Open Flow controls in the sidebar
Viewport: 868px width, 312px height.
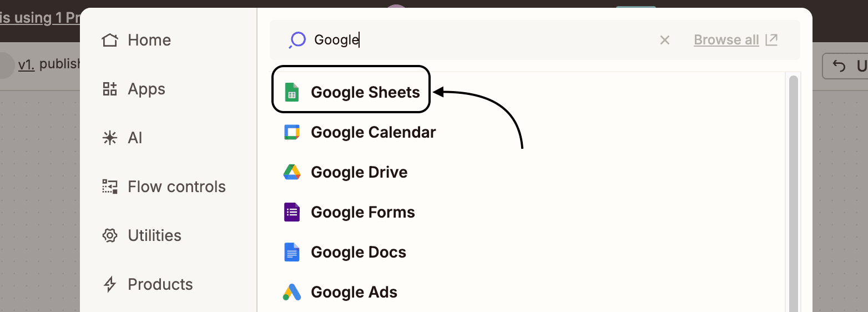[164, 187]
